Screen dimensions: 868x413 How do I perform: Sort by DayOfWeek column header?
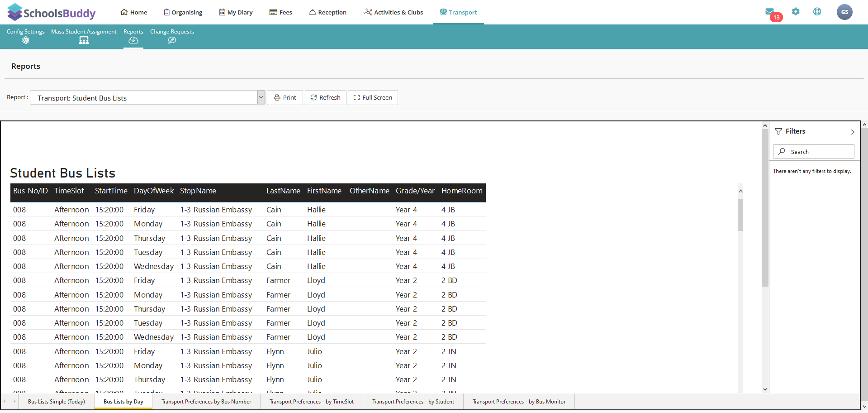(154, 191)
